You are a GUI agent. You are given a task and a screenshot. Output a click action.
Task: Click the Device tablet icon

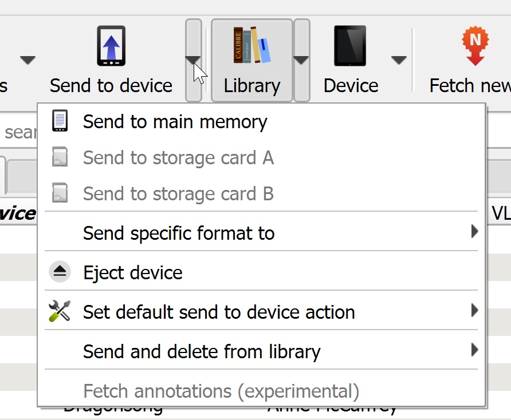click(350, 46)
